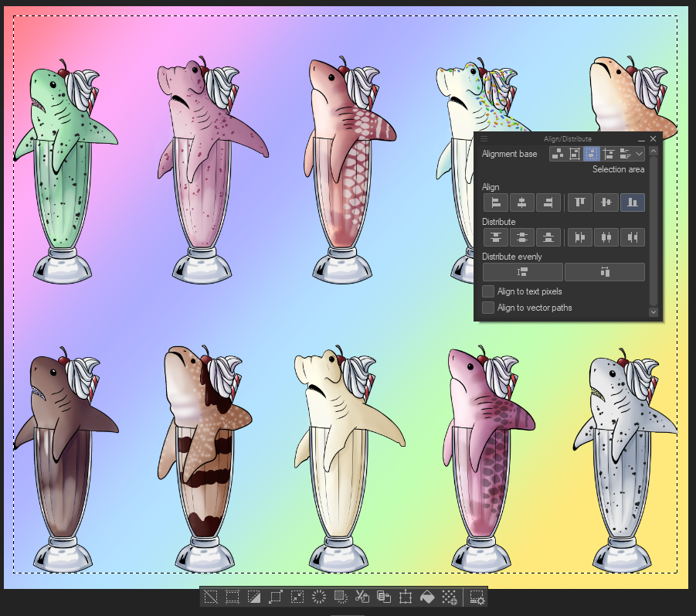Click the Copy and paste icon
The image size is (696, 616).
click(x=383, y=597)
